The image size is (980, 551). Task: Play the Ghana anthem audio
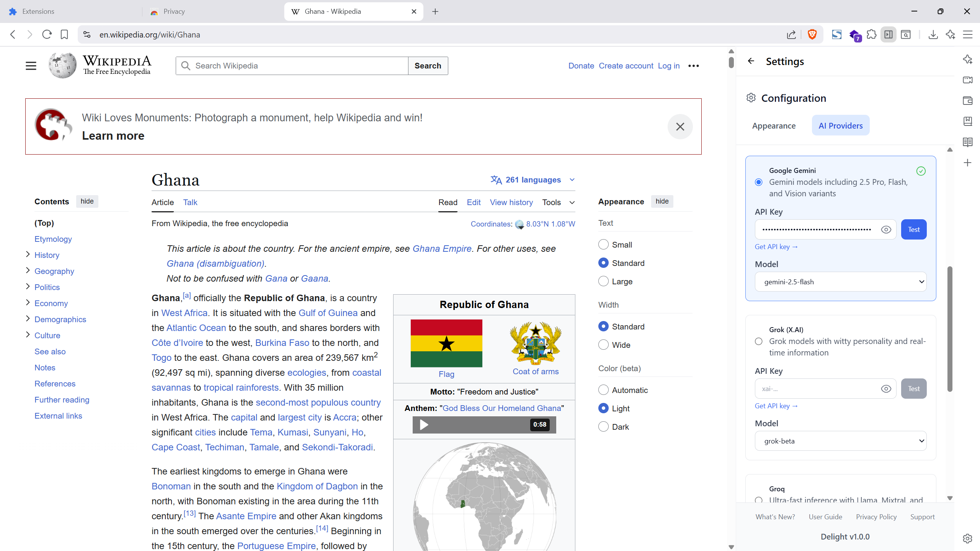coord(424,425)
